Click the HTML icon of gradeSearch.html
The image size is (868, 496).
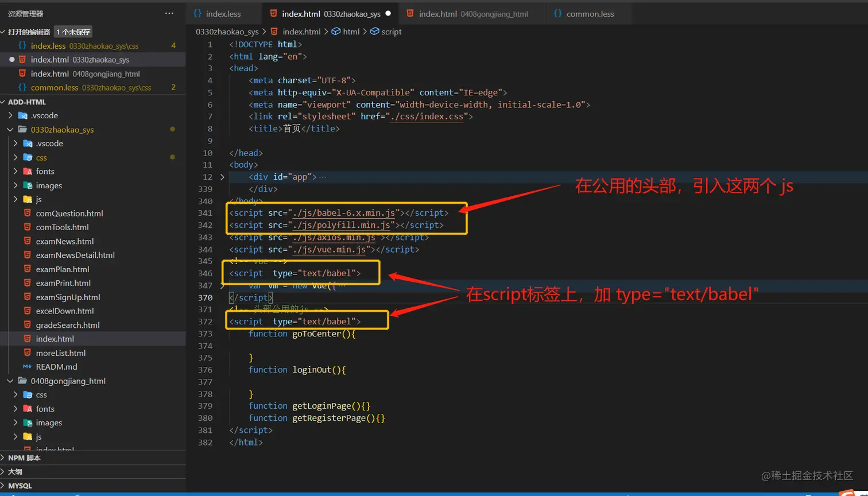(27, 325)
